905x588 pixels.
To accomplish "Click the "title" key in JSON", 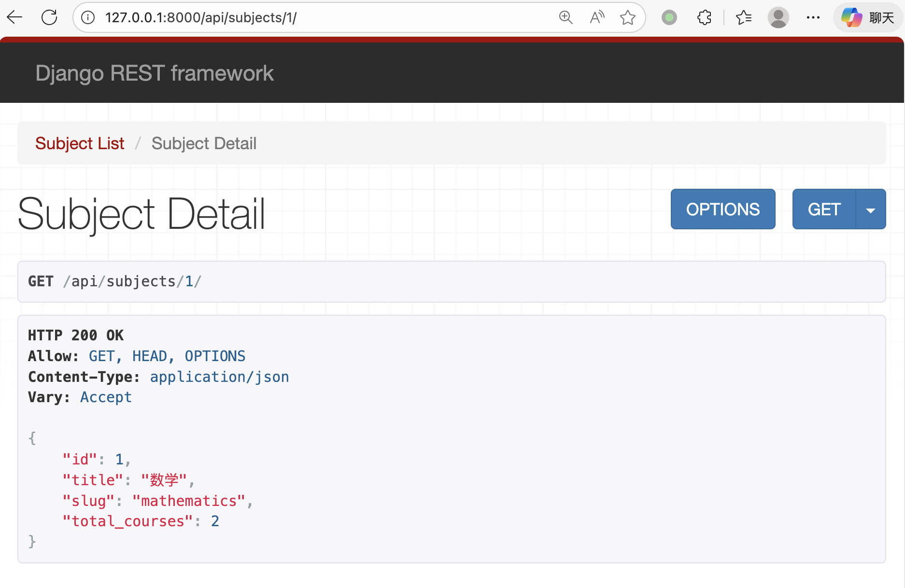I will (93, 480).
